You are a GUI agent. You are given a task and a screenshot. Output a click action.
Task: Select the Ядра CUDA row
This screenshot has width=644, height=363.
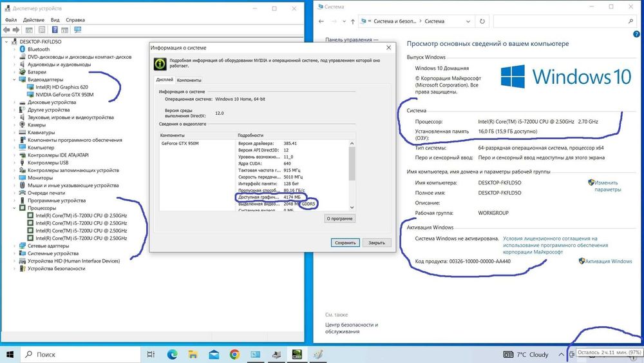[x=264, y=164]
